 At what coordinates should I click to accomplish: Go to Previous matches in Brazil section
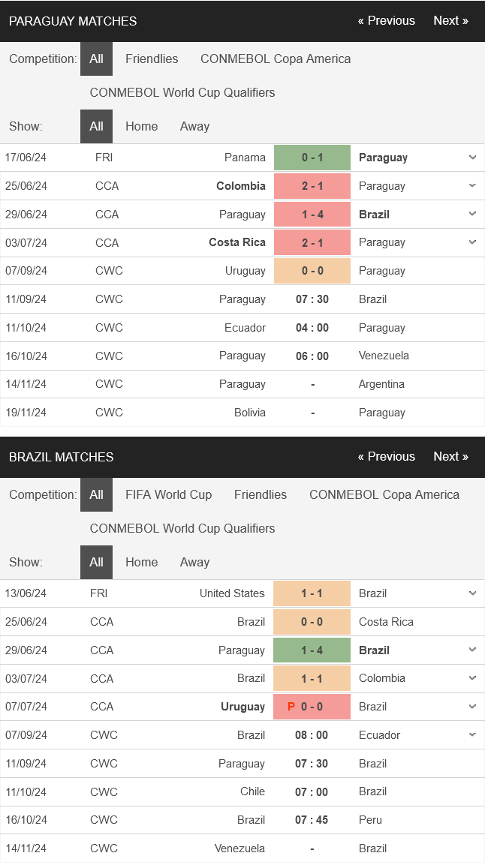387,456
